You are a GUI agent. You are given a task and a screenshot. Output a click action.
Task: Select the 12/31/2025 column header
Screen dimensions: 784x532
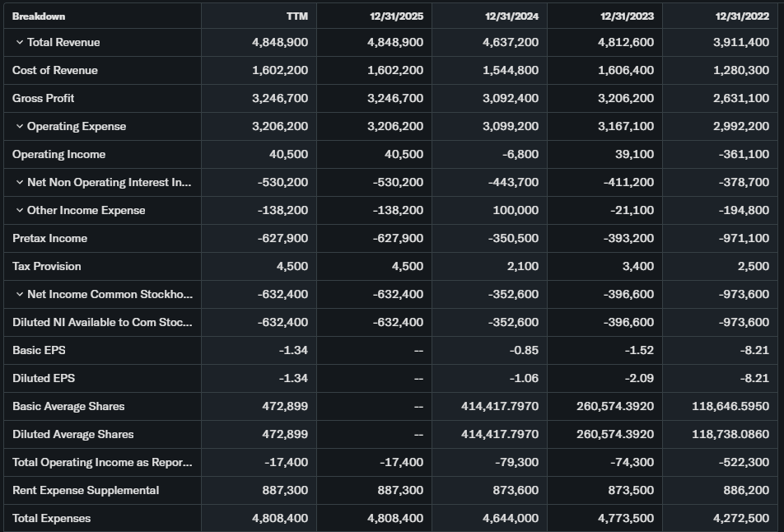[396, 16]
